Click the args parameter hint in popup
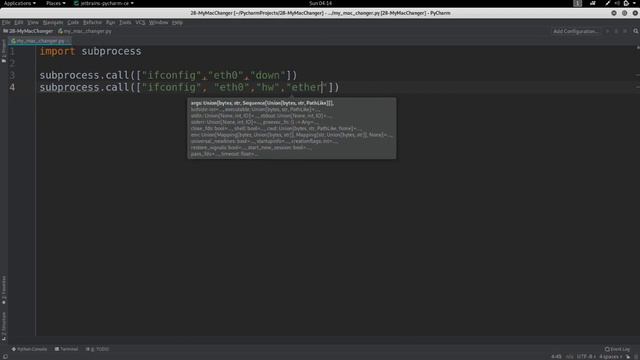This screenshot has width=640, height=360. pyautogui.click(x=262, y=103)
